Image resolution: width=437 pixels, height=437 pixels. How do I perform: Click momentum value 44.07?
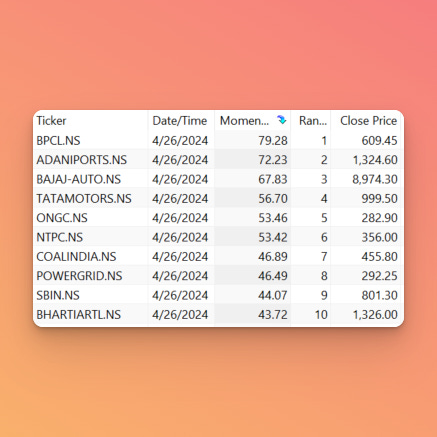(x=273, y=295)
